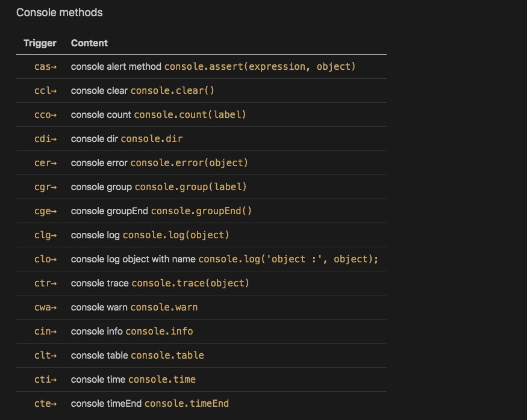Screen dimensions: 527x420
Task: Click the console.clear() code snippet
Action: (172, 90)
